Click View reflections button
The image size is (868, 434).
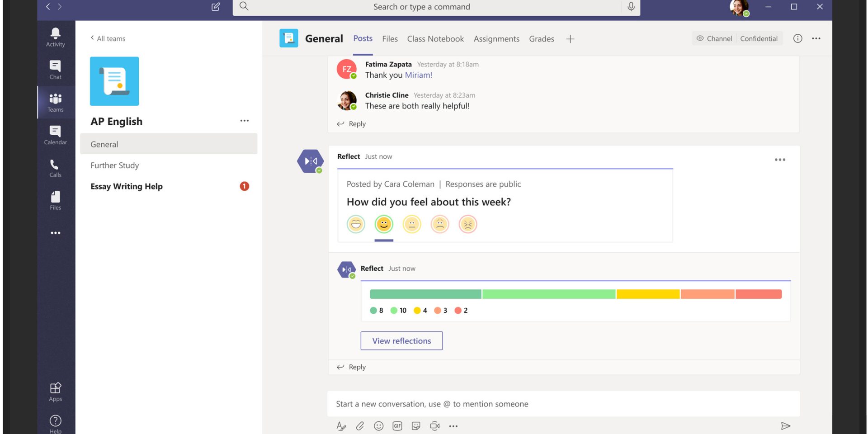(401, 341)
